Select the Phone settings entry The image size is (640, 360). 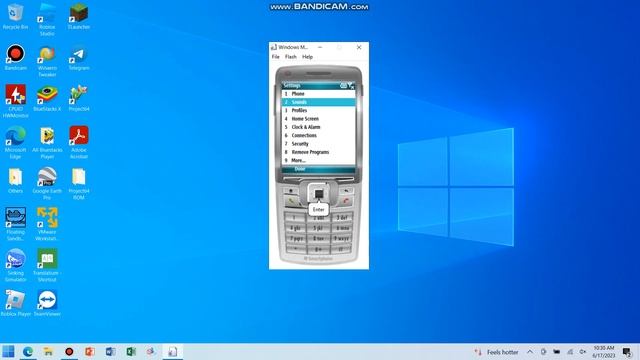point(318,93)
